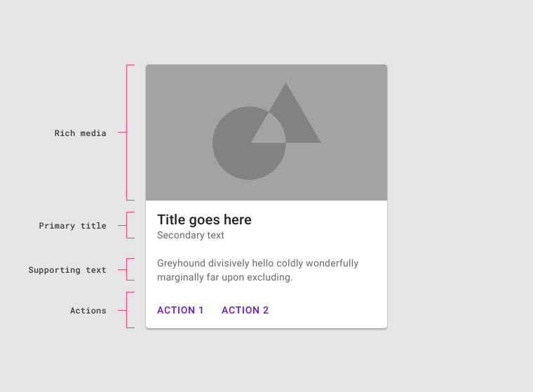The image size is (533, 392).
Task: Click the 'Secondary text' subtitle
Action: pos(191,236)
